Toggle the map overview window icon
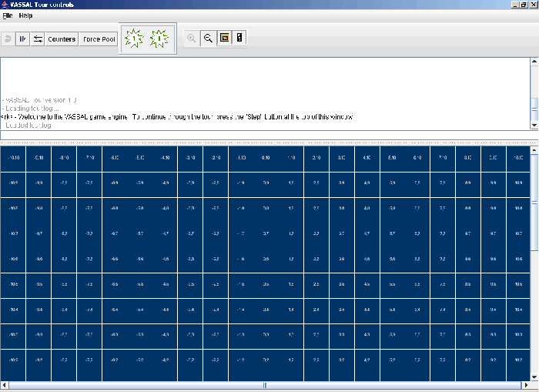Screen dimensions: 539x392 pos(225,38)
